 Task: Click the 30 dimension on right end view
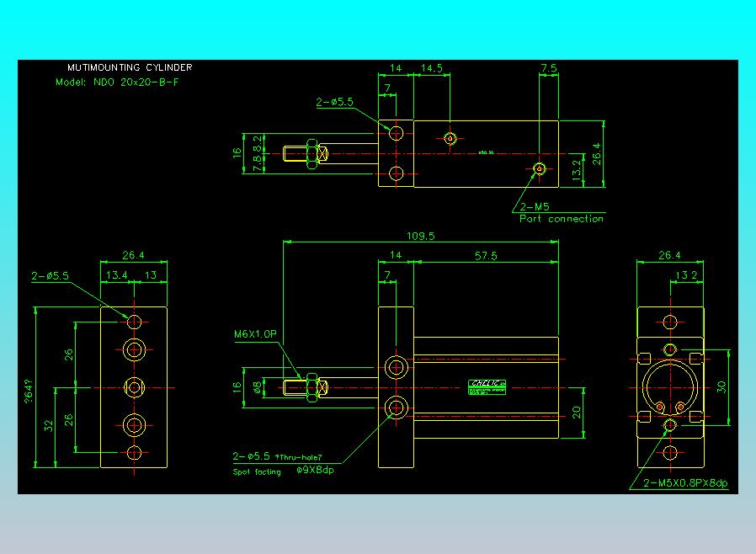click(x=721, y=386)
